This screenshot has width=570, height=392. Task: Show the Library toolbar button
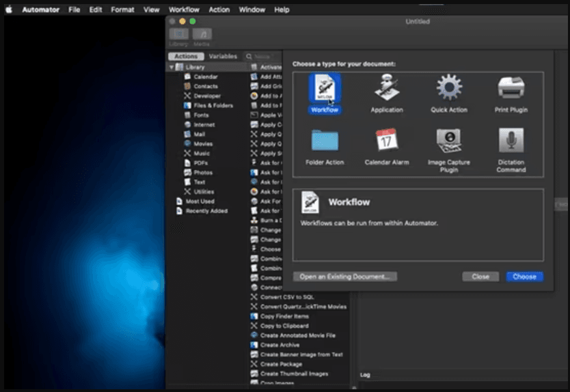pos(178,34)
